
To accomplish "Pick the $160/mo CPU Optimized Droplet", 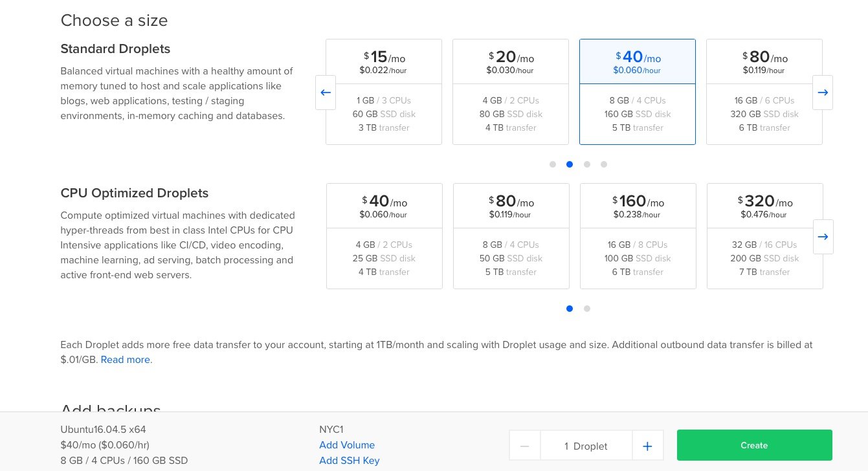I will (x=638, y=235).
